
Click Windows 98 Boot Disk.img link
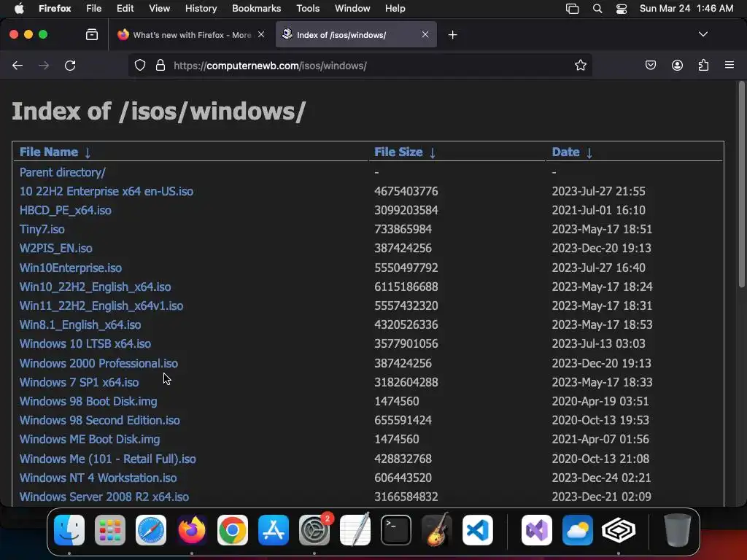[x=88, y=402]
